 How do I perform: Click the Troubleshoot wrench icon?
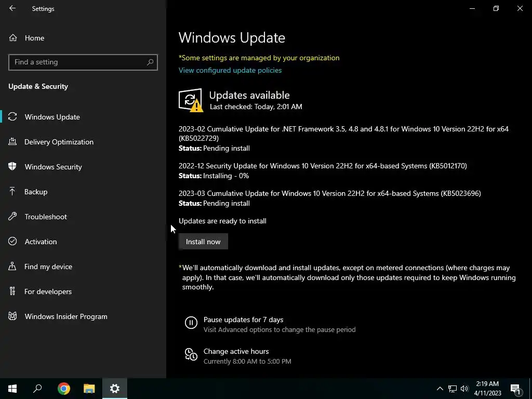tap(12, 217)
